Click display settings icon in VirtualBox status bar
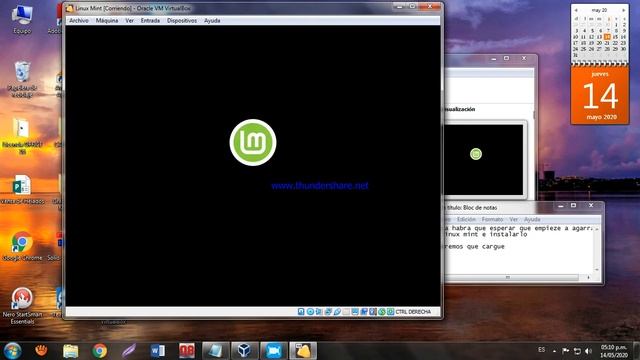 355,312
